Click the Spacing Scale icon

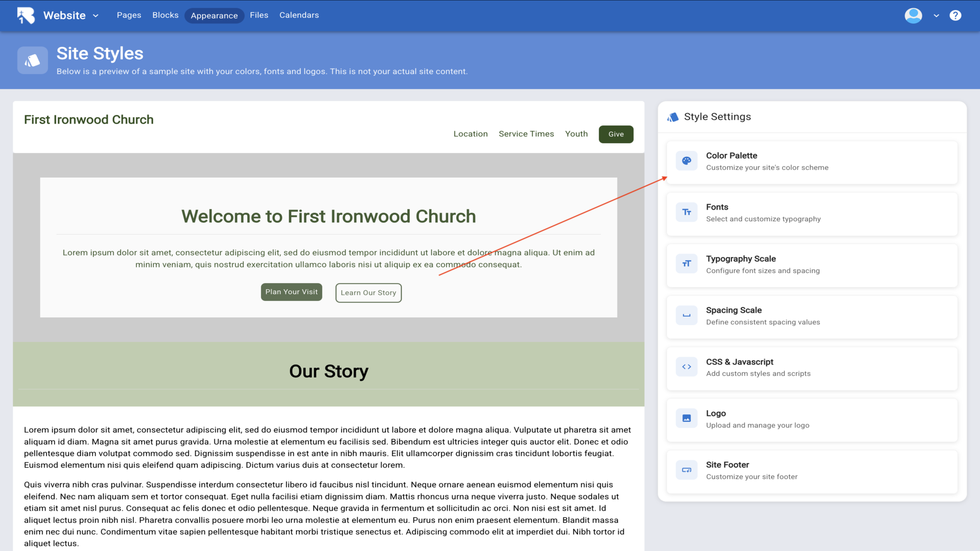pyautogui.click(x=687, y=315)
